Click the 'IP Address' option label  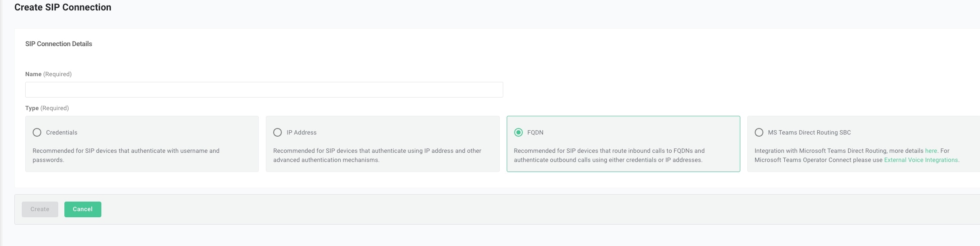point(301,132)
